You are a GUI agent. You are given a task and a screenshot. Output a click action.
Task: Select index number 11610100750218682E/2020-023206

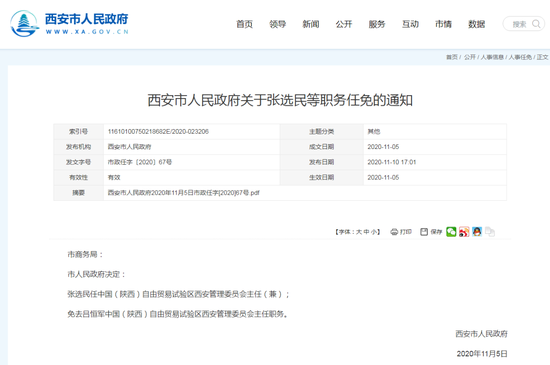[x=158, y=131]
